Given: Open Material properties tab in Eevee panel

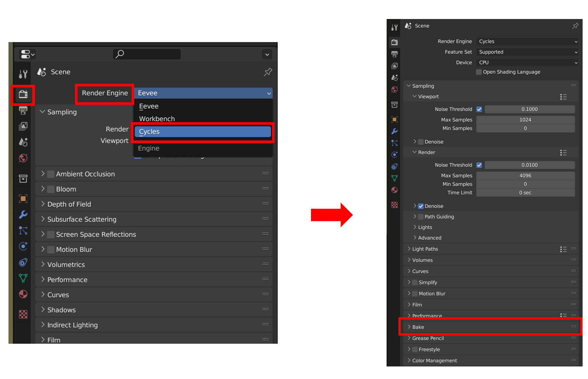Looking at the screenshot, I should pos(23,294).
